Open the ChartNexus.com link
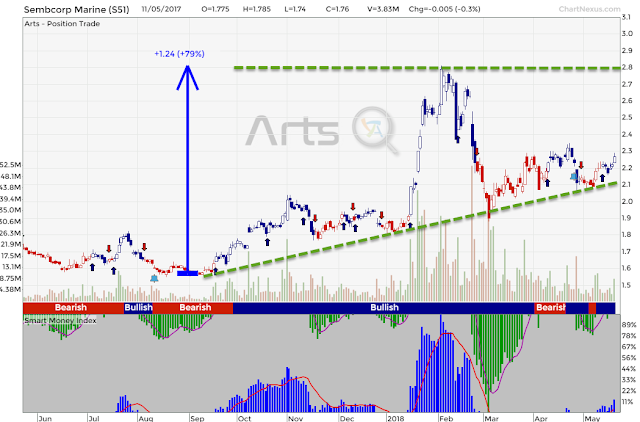 (589, 9)
